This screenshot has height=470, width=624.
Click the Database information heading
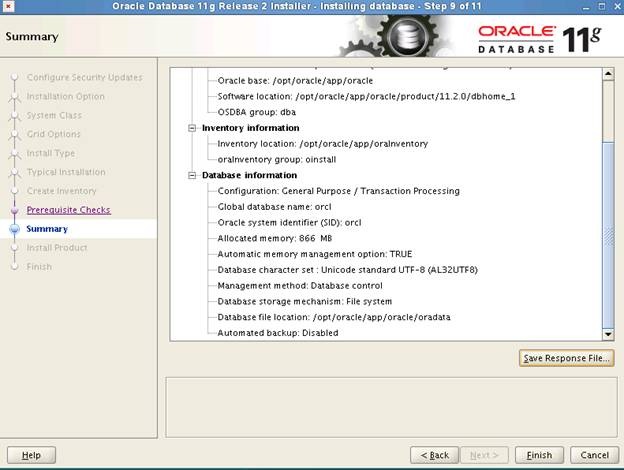[249, 176]
